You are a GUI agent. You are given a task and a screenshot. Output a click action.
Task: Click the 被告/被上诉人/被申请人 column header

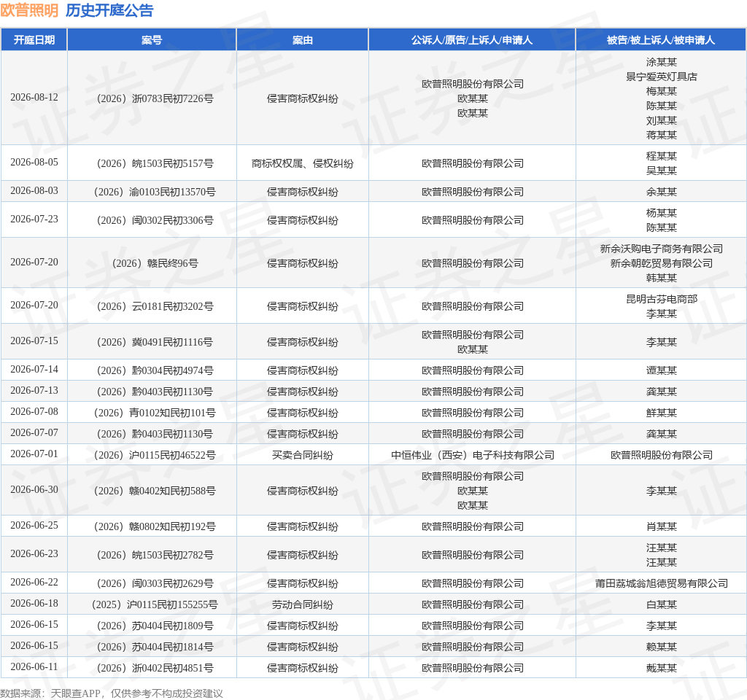click(661, 40)
